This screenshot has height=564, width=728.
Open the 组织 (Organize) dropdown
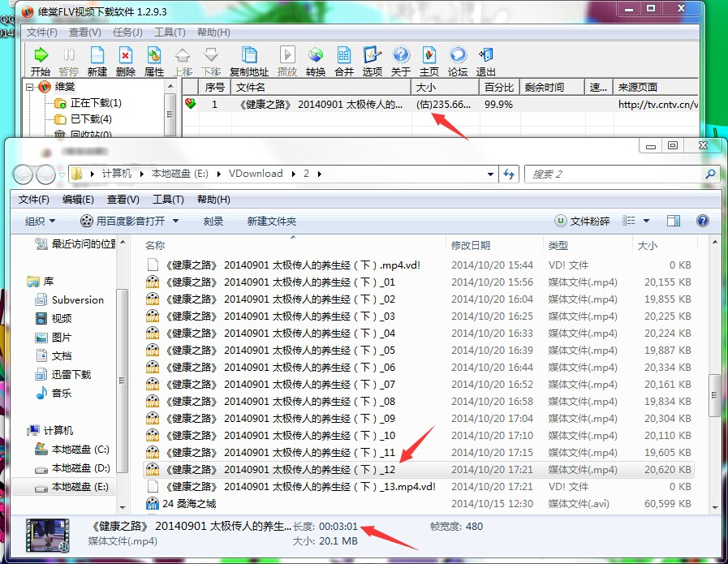(x=40, y=221)
